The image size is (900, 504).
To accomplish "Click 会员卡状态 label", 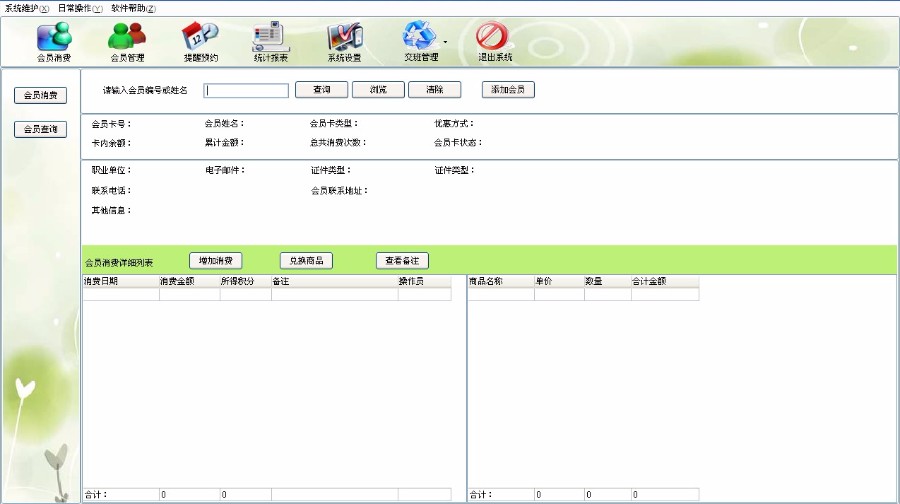I will 458,142.
